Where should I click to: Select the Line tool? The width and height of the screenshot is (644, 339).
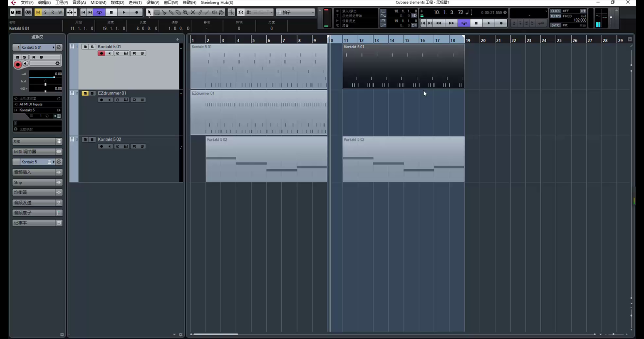207,12
